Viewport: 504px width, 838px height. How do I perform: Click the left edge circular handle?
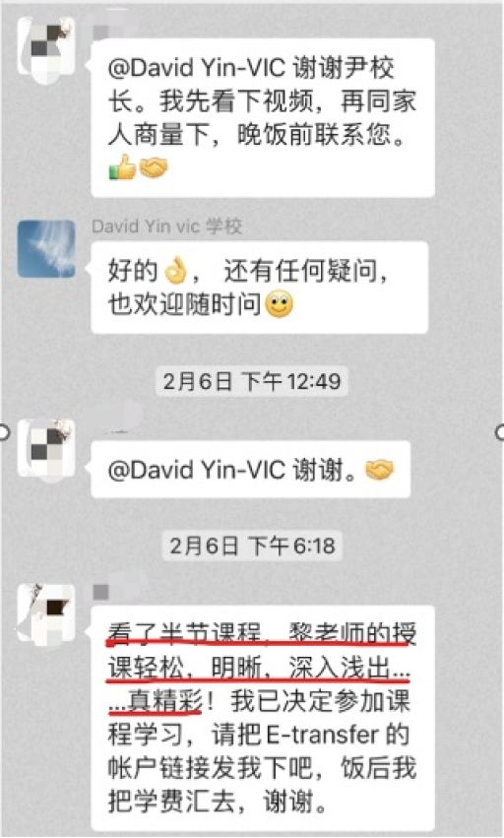[3, 432]
